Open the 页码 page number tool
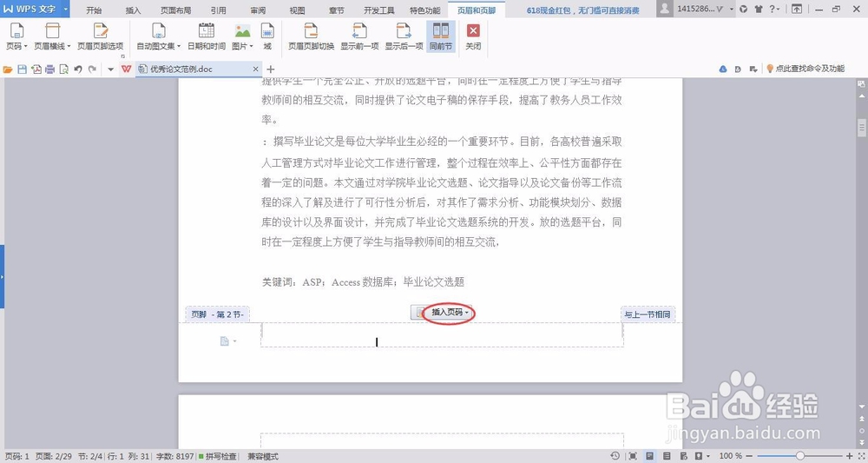Screen dimensions: 868x463 coord(16,37)
